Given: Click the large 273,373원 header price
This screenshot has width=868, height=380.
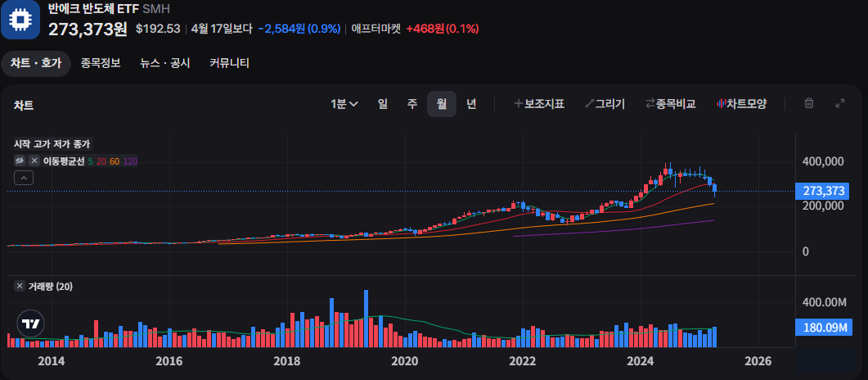Looking at the screenshot, I should pos(88,29).
